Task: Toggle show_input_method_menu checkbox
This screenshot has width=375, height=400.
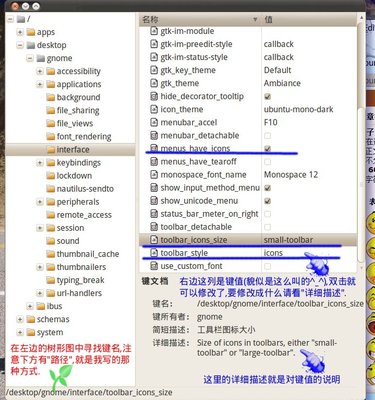Action: click(267, 188)
